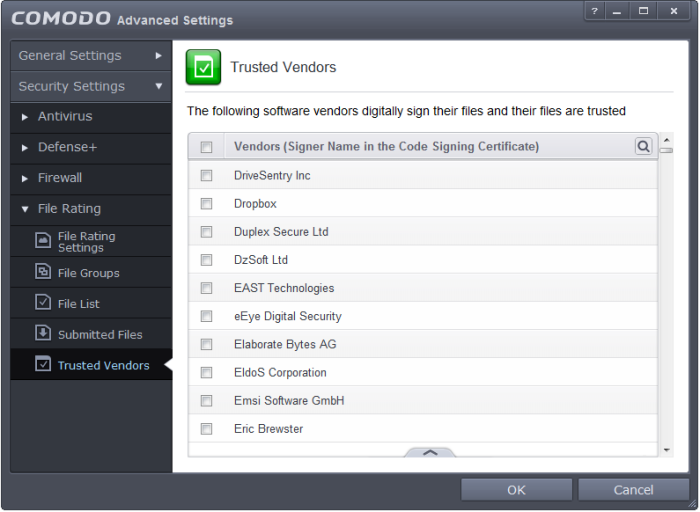The image size is (700, 512).
Task: Check the Eric Brewster checkbox
Action: click(206, 429)
